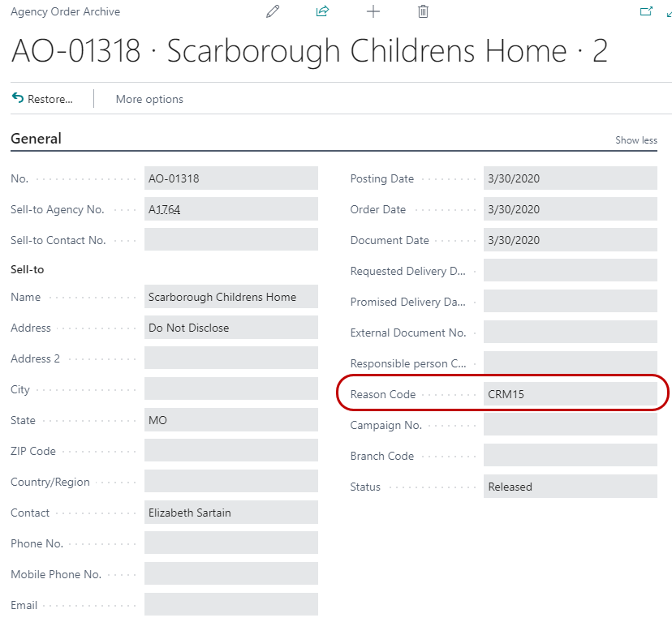Image resolution: width=672 pixels, height=635 pixels.
Task: Click the Contact field Elizabeth Sartain
Action: pyautogui.click(x=230, y=513)
